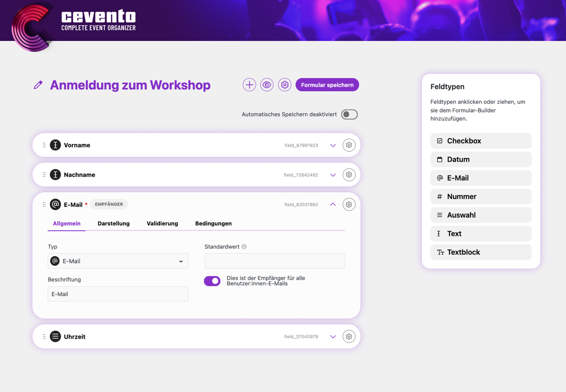Disable the email recipient toggle
Screen dimensions: 566x392
(x=212, y=281)
